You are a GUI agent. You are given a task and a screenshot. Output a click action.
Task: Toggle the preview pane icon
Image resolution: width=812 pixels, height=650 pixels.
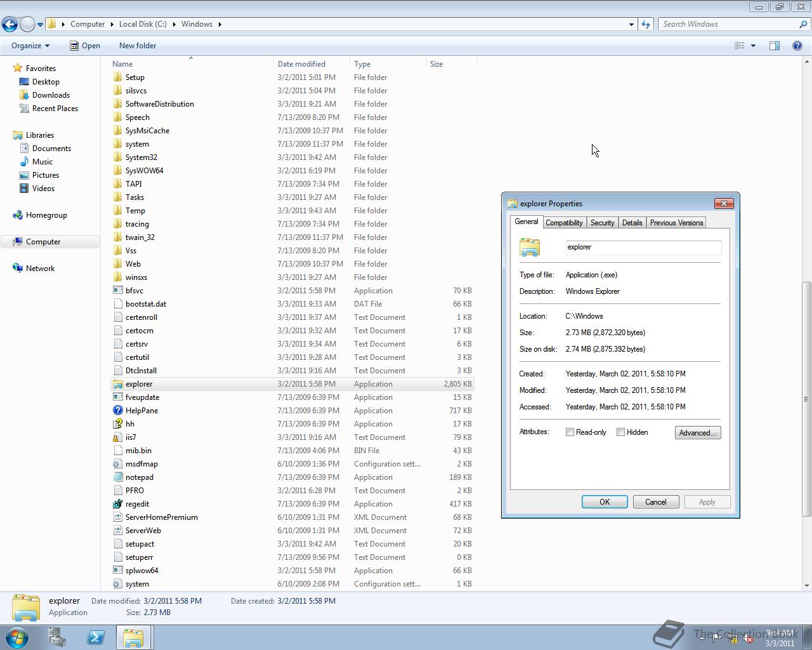coord(775,46)
